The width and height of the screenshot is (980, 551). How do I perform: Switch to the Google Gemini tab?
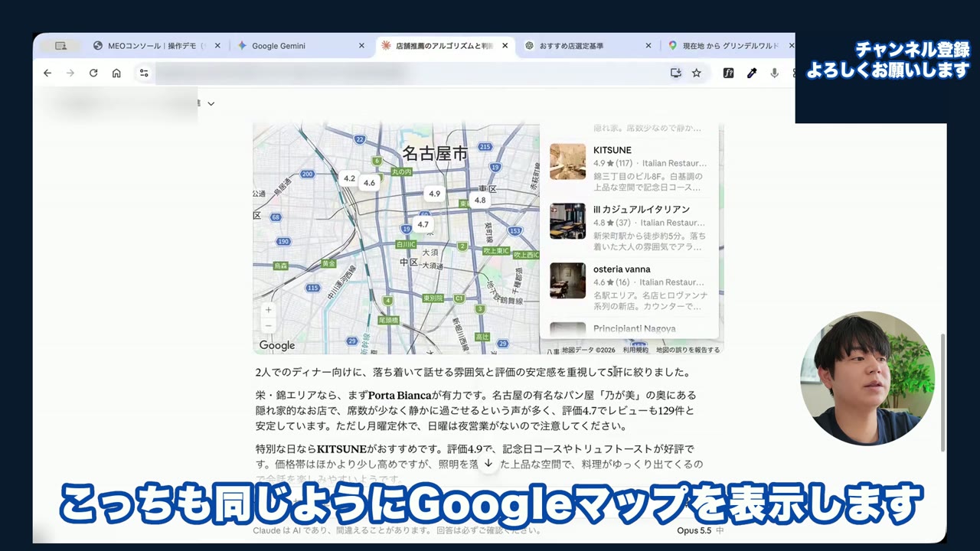pyautogui.click(x=300, y=46)
